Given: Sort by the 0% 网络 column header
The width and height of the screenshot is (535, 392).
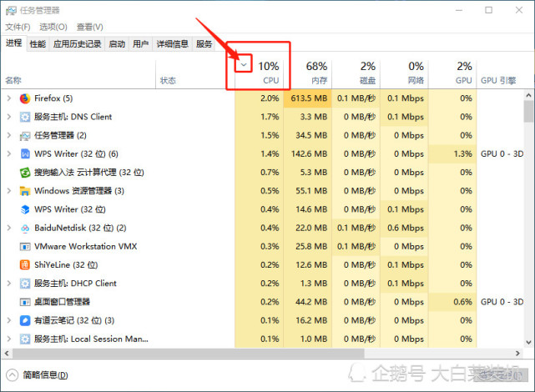Looking at the screenshot, I should [x=404, y=73].
